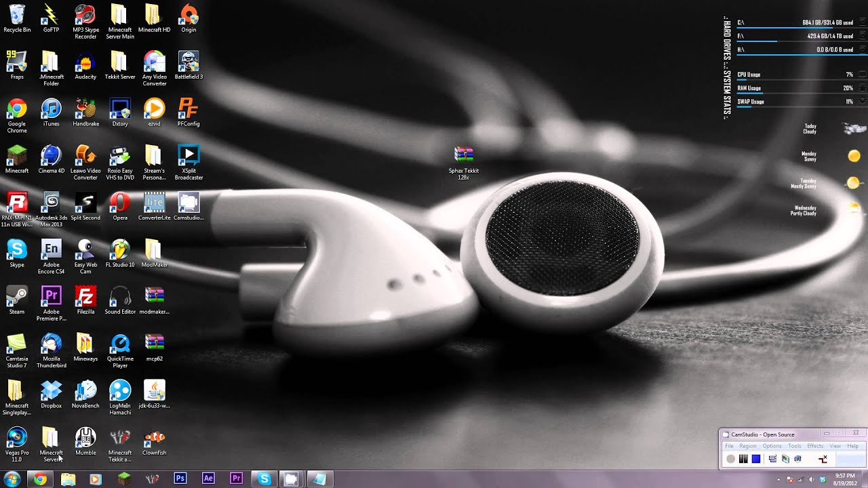Select the Origin desktop icon
The image size is (868, 488).
(189, 19)
